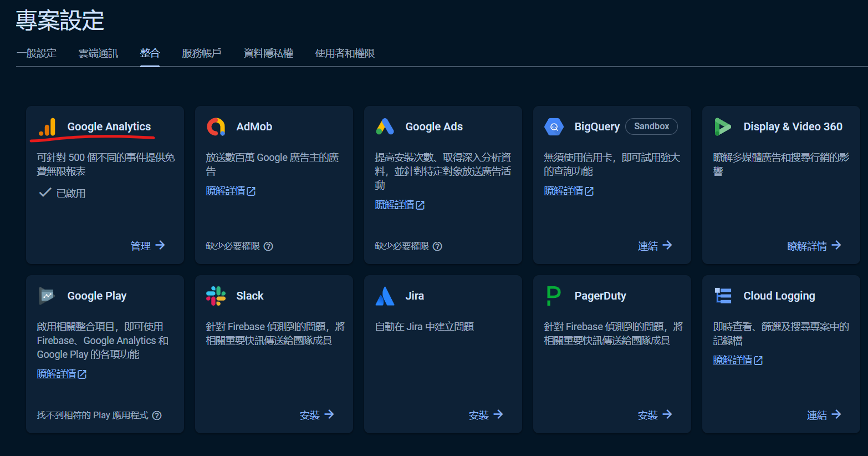
Task: Click 瞭解詳情 on Display & Video 360 card
Action: click(807, 246)
